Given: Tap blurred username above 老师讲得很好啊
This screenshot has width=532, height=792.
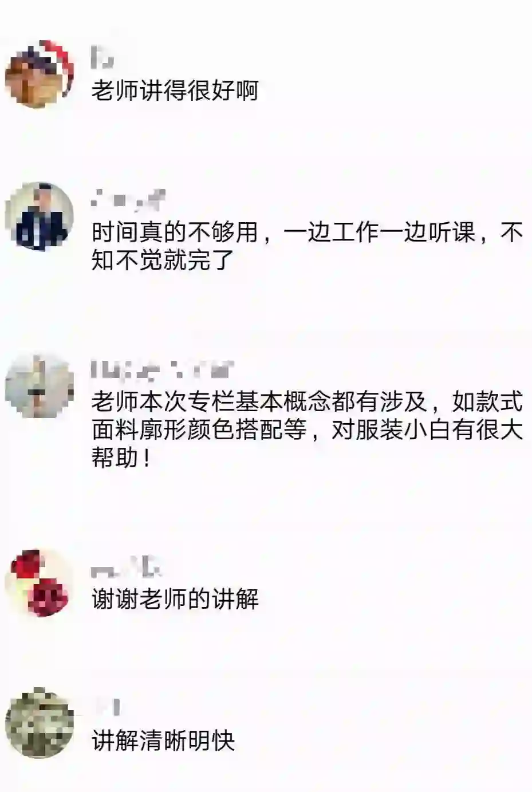Looking at the screenshot, I should pos(102,58).
